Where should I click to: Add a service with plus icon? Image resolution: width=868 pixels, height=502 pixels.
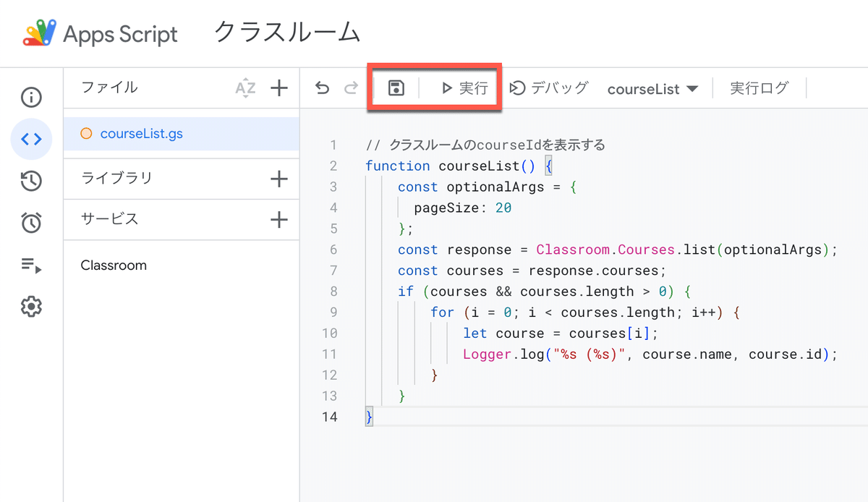pyautogui.click(x=278, y=219)
